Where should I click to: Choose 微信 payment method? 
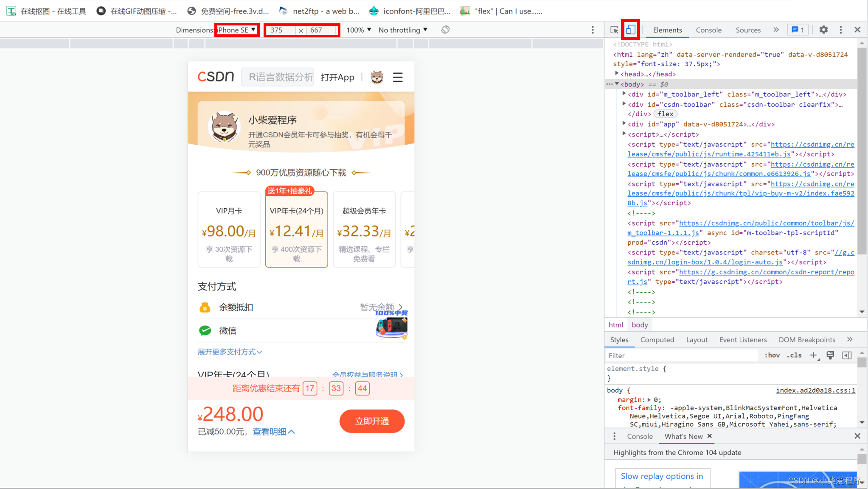(301, 330)
